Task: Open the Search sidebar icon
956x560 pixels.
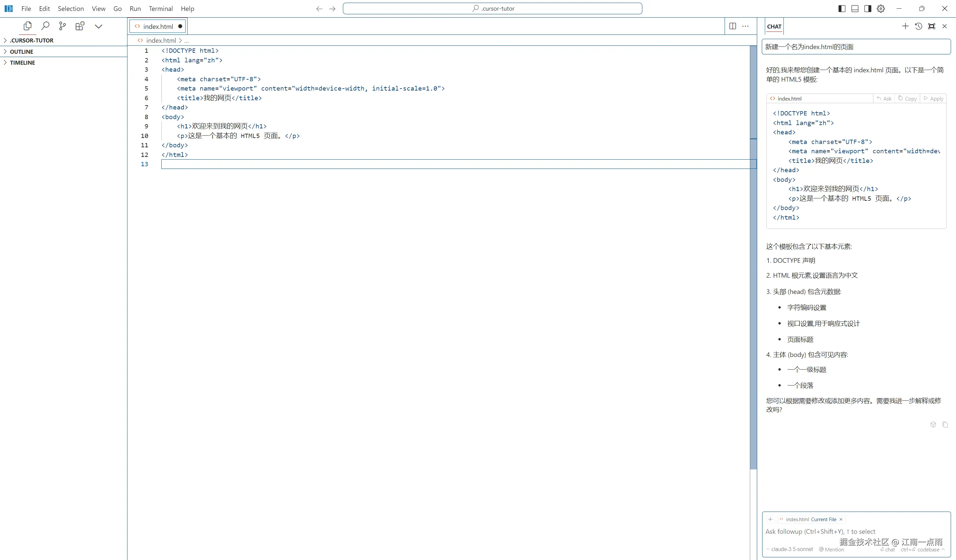Action: [45, 26]
